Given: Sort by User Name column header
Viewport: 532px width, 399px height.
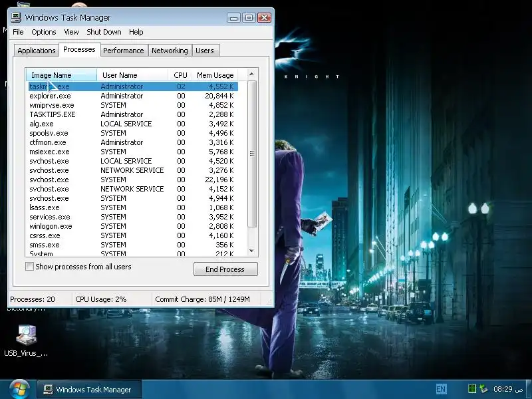Looking at the screenshot, I should [132, 75].
